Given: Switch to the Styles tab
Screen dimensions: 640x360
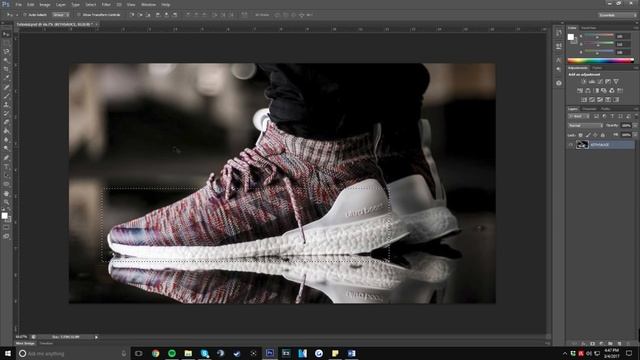Looking at the screenshot, I should (597, 68).
